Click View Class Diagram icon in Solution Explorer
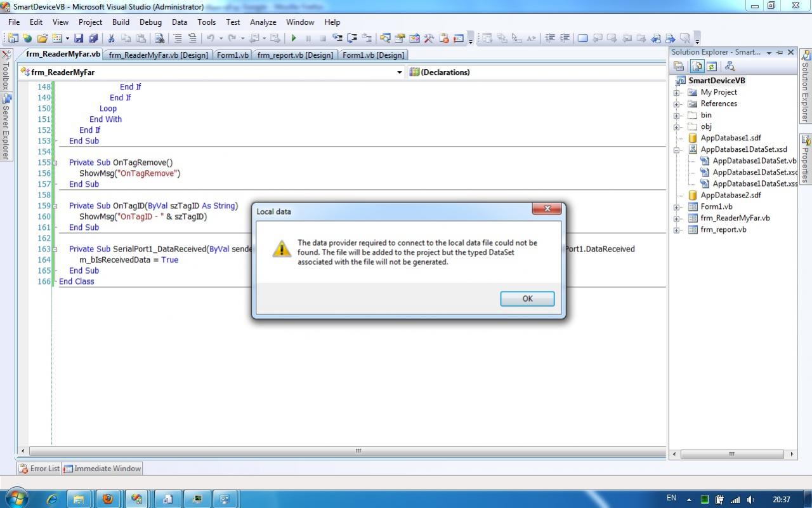 click(x=730, y=66)
